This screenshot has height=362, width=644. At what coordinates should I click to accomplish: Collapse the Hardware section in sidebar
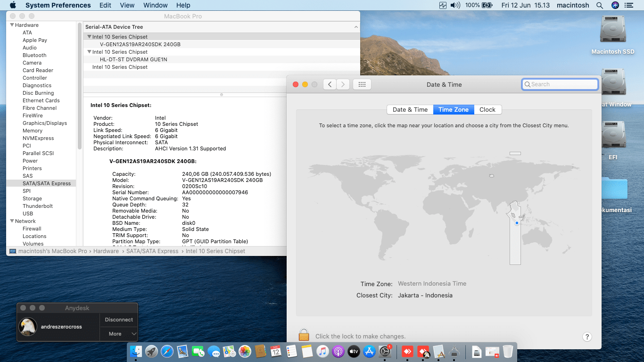coord(12,25)
